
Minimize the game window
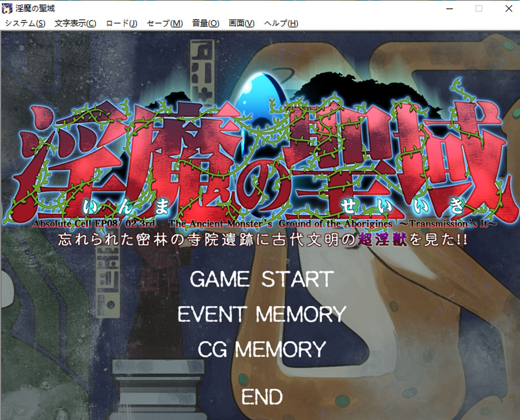pyautogui.click(x=450, y=9)
